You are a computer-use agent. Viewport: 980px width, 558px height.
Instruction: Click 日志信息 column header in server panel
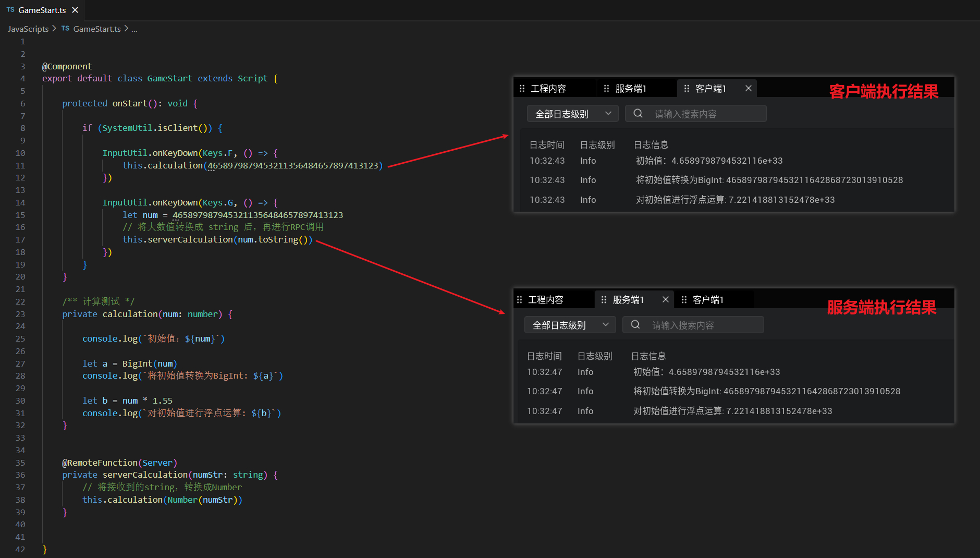click(648, 356)
